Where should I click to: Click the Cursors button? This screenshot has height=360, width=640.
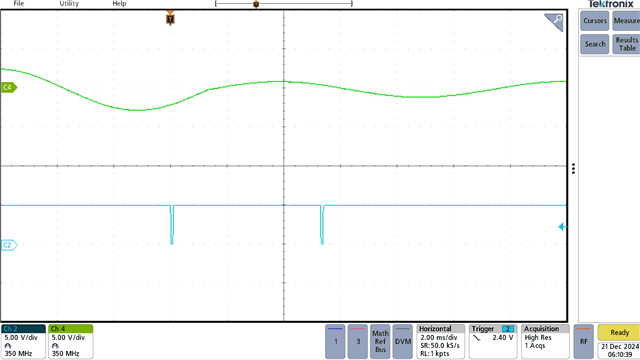(595, 21)
